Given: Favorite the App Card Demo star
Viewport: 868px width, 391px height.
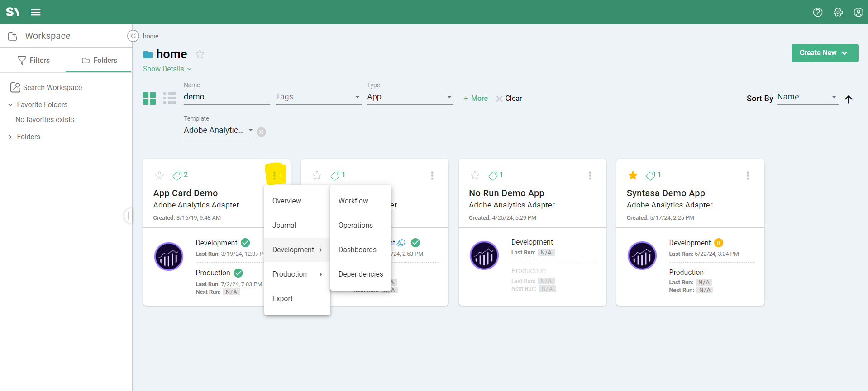Looking at the screenshot, I should pos(159,175).
